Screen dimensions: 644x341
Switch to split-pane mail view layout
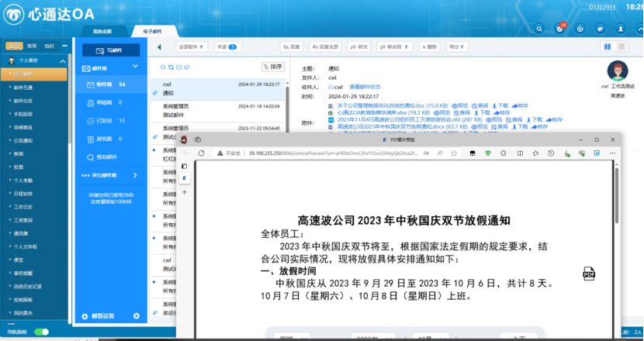pyautogui.click(x=607, y=47)
